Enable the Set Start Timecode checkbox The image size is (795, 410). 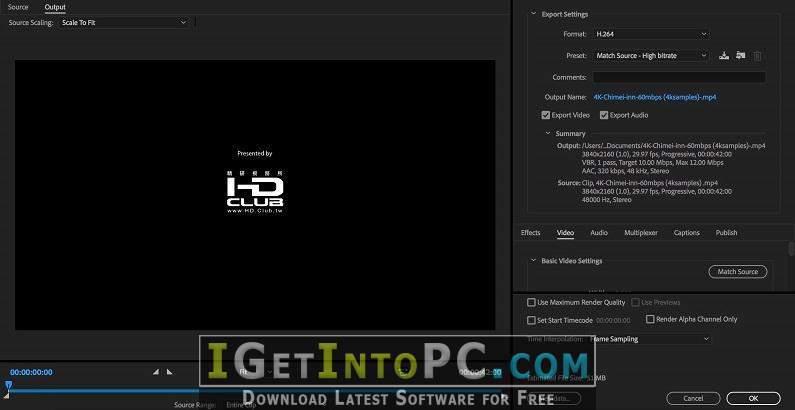pyautogui.click(x=531, y=320)
